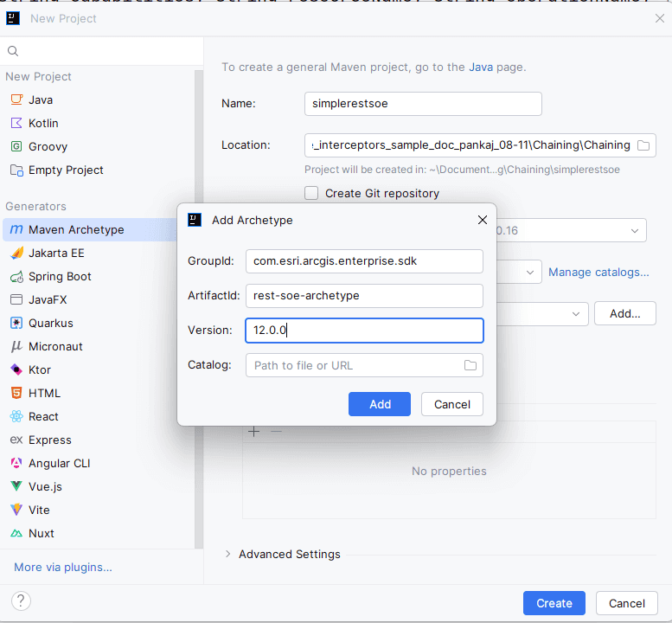The width and height of the screenshot is (672, 623).
Task: Click the project Name field
Action: 423,104
